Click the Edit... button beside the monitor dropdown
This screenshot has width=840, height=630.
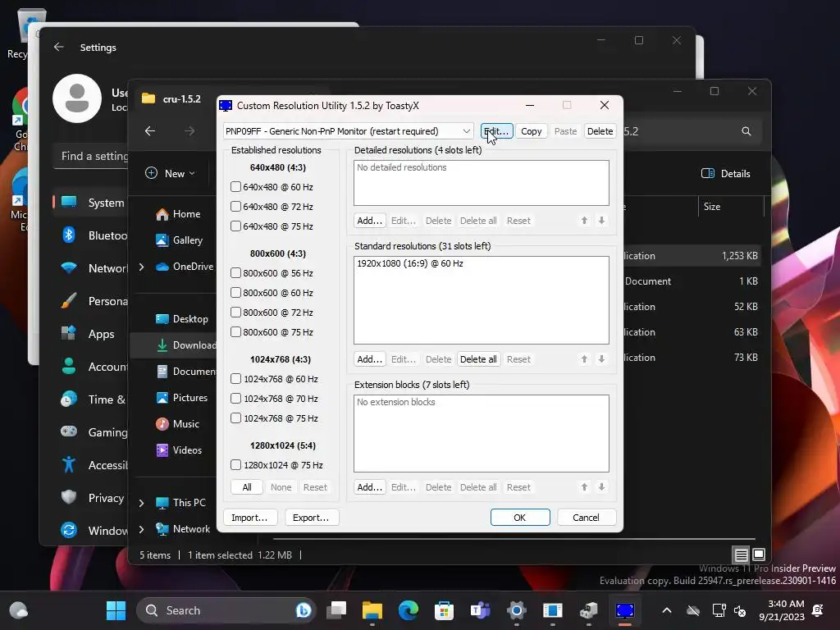click(x=496, y=131)
